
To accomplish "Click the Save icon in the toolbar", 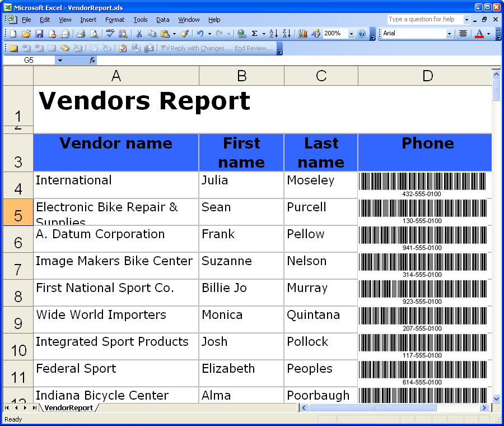I will 39,34.
